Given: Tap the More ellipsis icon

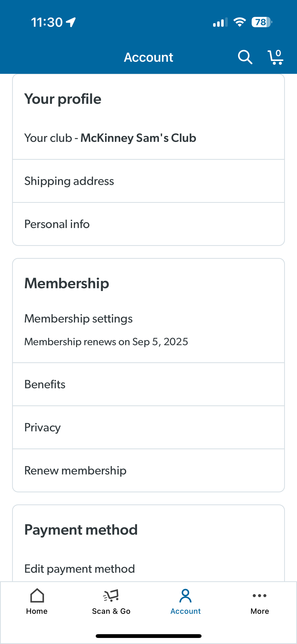Looking at the screenshot, I should (259, 595).
